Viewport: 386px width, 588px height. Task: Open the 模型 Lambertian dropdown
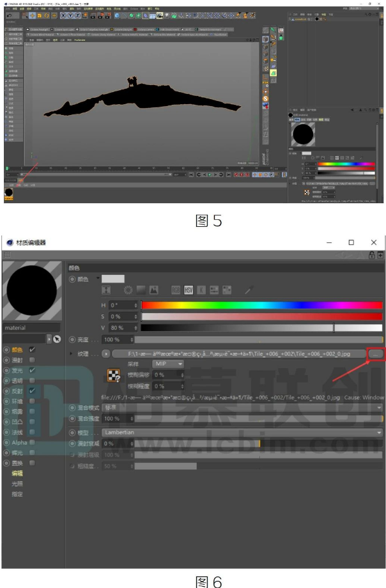pyautogui.click(x=242, y=433)
